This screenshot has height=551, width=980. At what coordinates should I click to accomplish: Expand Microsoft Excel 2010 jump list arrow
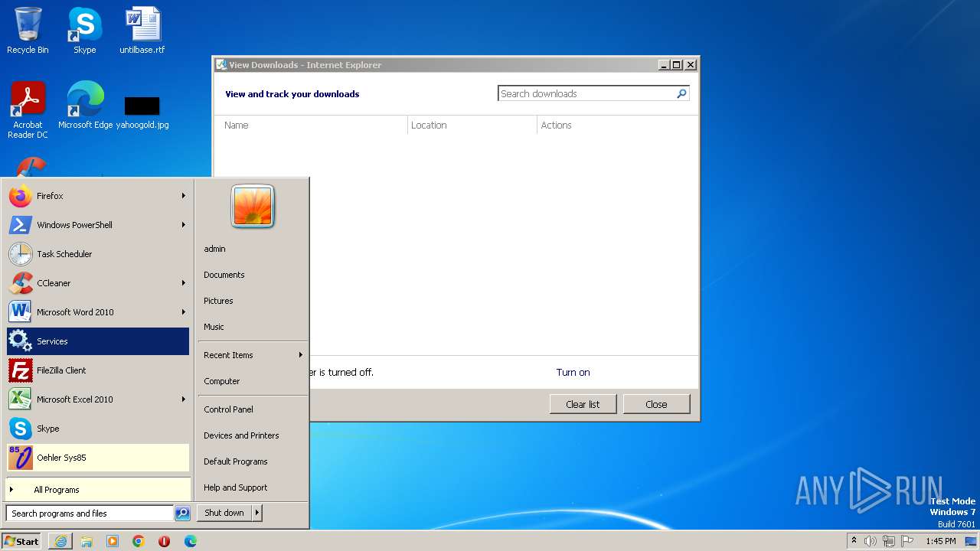184,399
